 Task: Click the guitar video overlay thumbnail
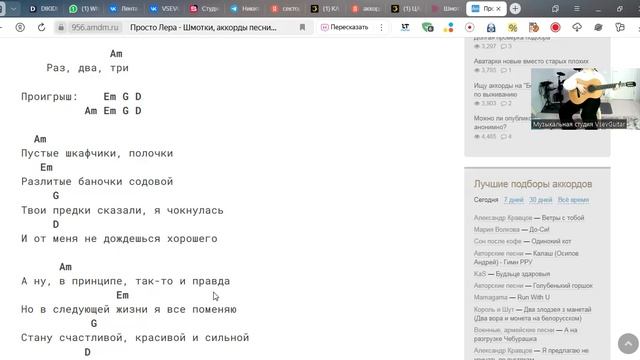[585, 99]
